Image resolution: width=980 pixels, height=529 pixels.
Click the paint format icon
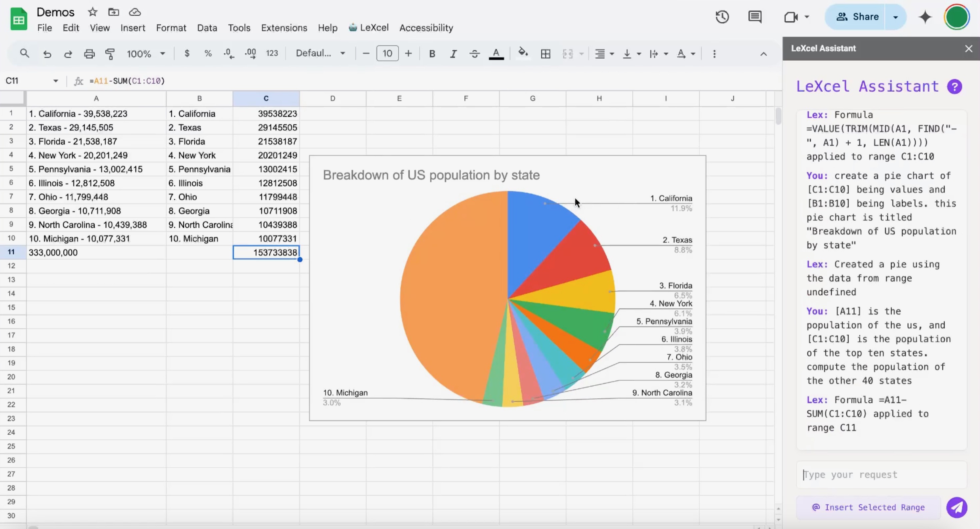[110, 54]
